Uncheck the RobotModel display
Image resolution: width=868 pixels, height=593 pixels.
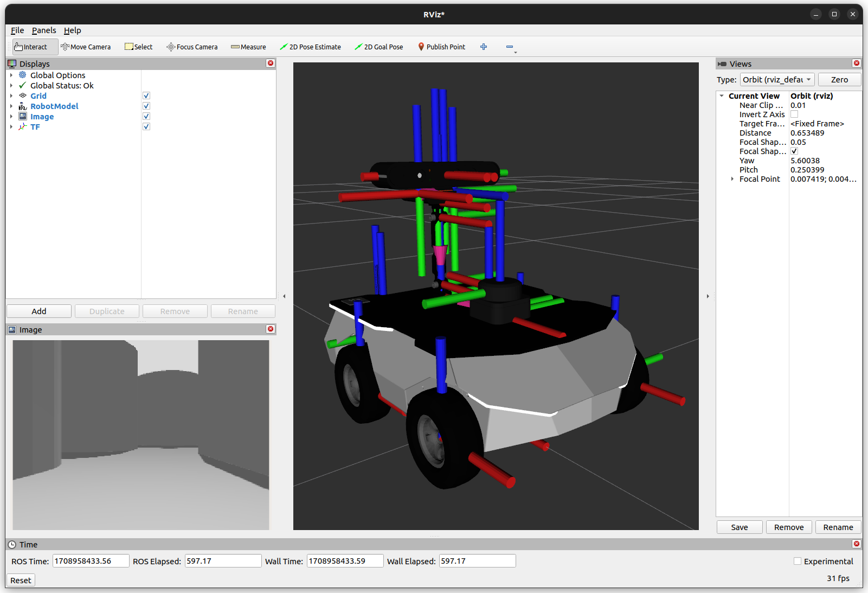146,106
